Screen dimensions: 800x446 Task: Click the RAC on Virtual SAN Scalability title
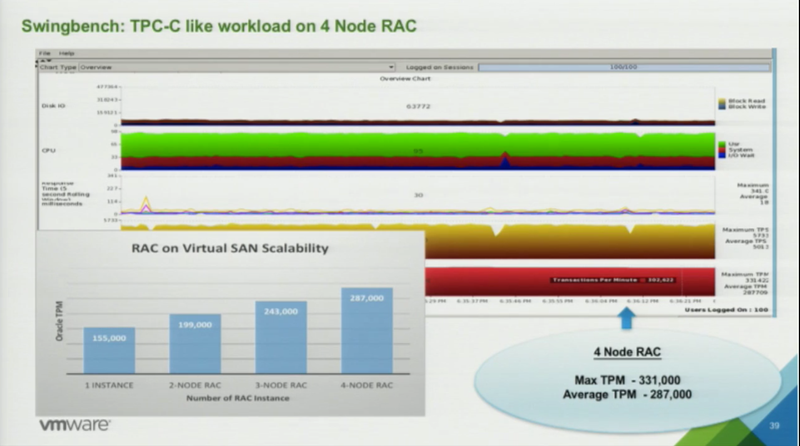point(230,249)
